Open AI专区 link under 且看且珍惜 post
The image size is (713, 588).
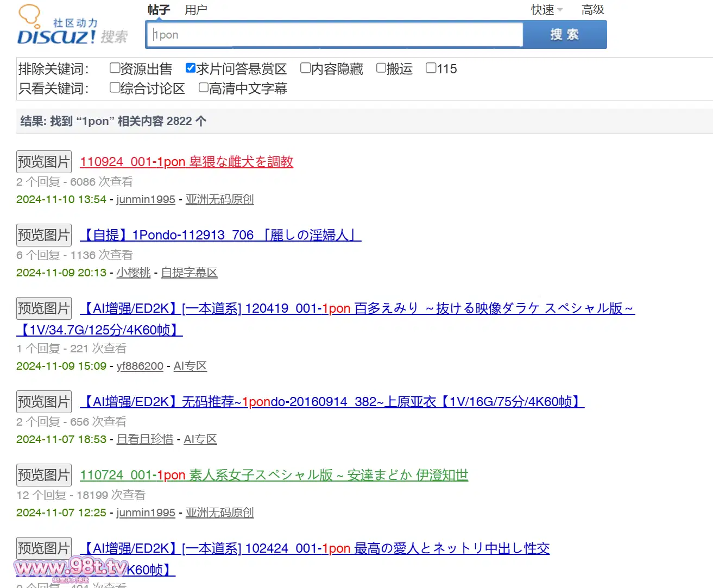click(x=200, y=439)
